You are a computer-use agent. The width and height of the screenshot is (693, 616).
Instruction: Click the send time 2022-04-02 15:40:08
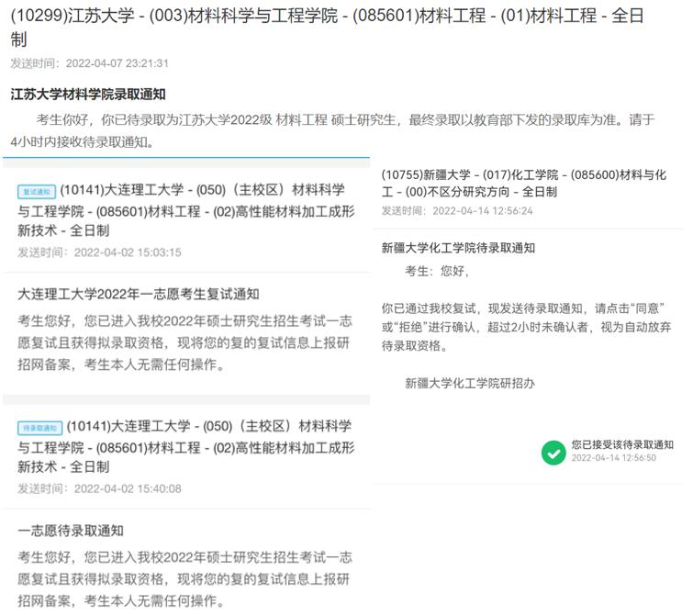(99, 488)
